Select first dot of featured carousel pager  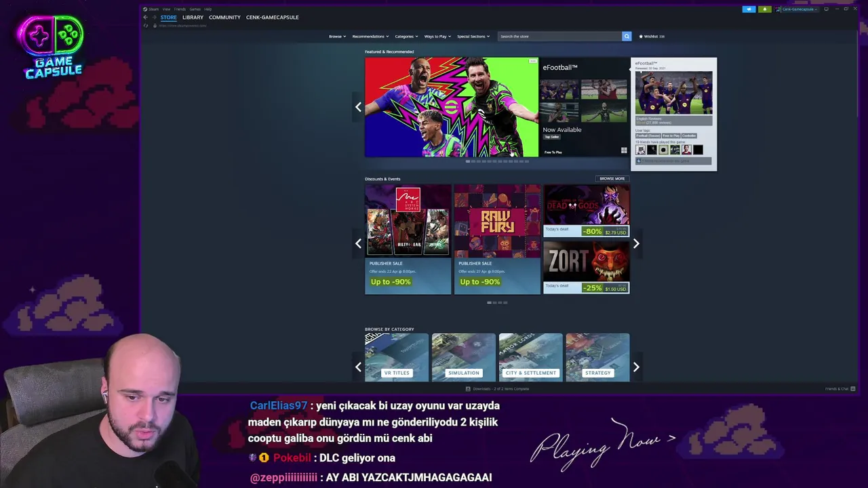tap(468, 161)
